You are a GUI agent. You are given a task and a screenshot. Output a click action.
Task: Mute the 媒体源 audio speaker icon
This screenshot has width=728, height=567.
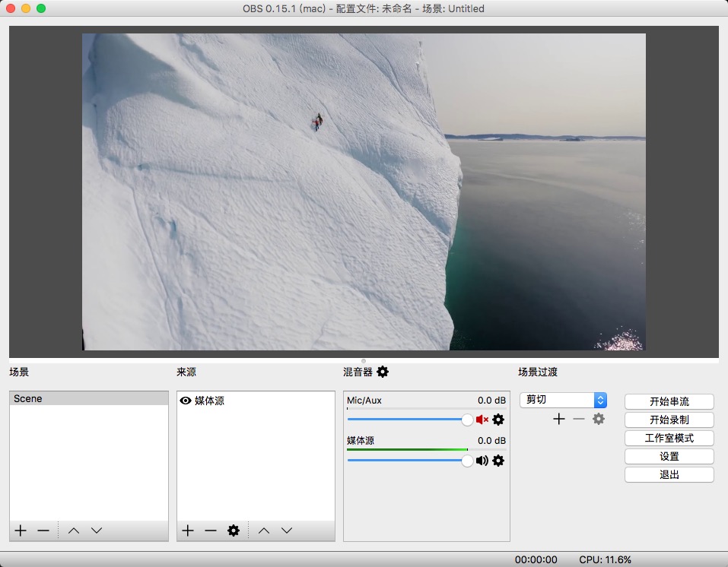[482, 461]
